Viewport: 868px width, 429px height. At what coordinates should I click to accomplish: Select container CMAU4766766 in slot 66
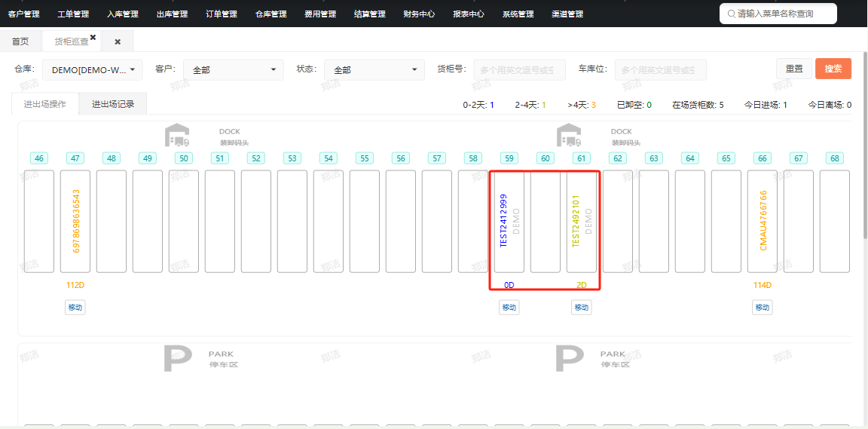763,221
